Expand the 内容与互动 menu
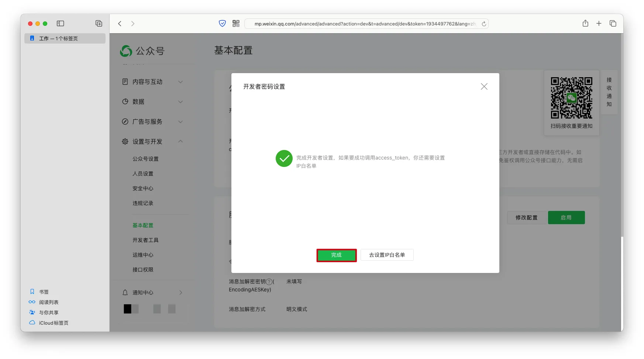This screenshot has height=359, width=644. click(152, 82)
